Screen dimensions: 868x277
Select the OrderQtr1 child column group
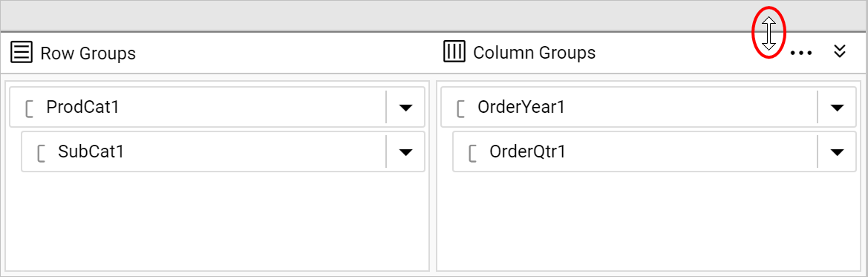tap(654, 151)
